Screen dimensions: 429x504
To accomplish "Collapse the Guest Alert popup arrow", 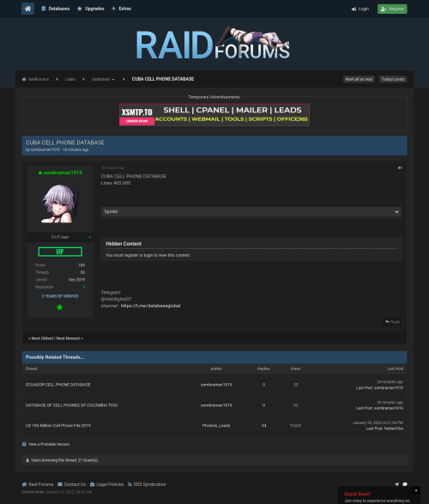I will (416, 490).
